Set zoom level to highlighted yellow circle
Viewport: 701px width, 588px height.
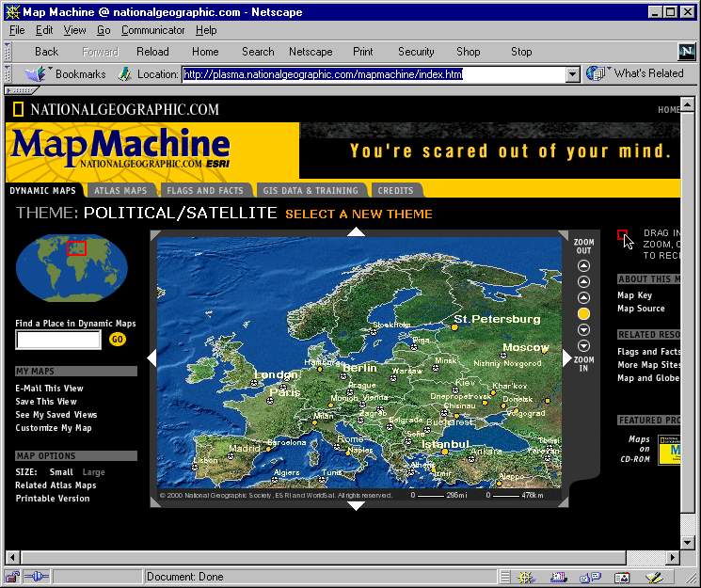click(583, 313)
